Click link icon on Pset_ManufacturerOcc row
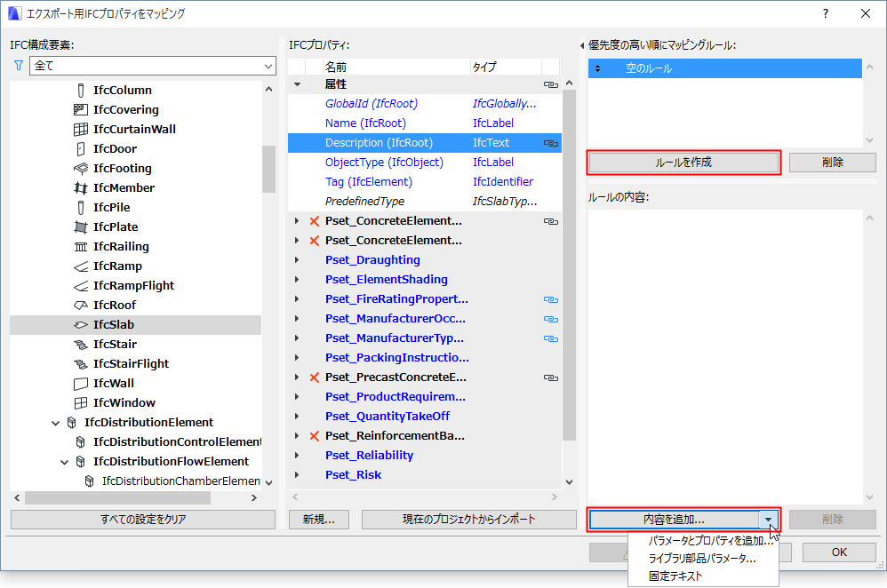The width and height of the screenshot is (887, 588). (x=550, y=319)
